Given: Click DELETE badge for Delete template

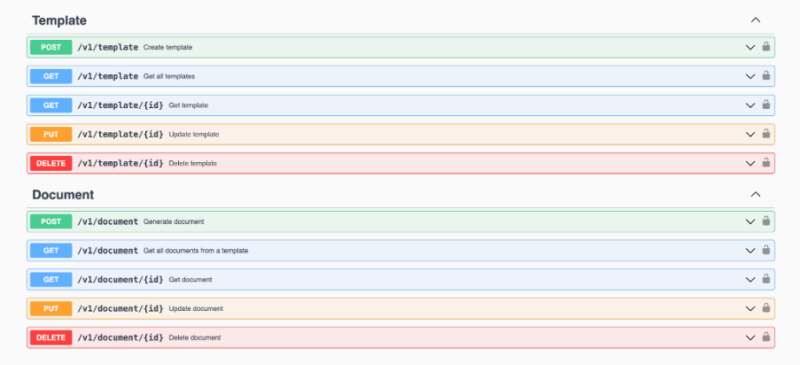Looking at the screenshot, I should 51,164.
